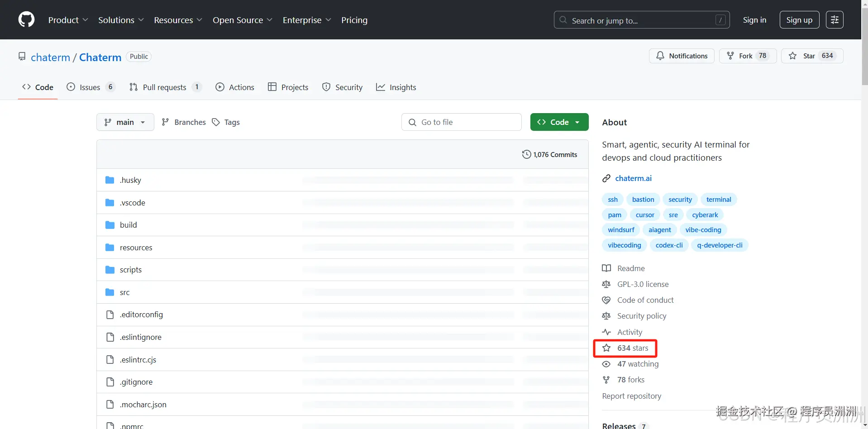Click the Notifications bell button
The height and width of the screenshot is (429, 868).
point(682,56)
